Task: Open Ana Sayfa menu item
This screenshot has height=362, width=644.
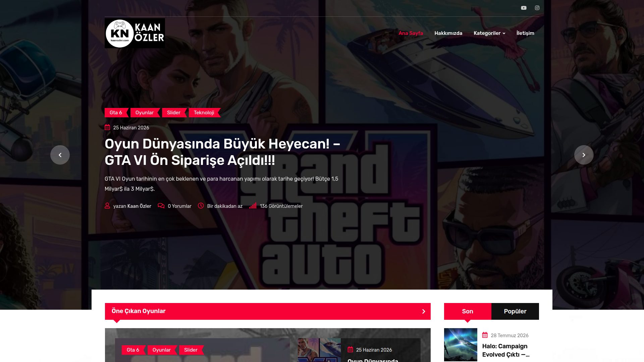Action: tap(411, 33)
